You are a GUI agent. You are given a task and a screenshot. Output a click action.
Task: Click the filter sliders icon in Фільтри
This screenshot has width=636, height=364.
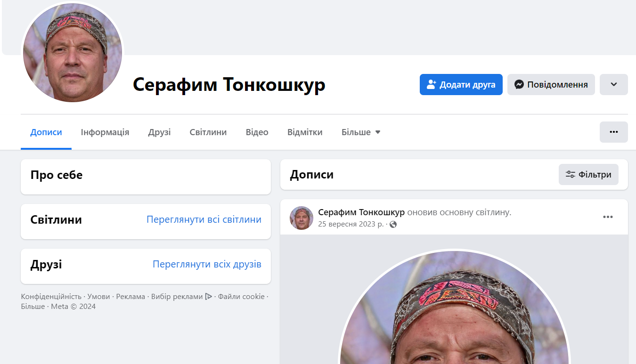(x=571, y=175)
